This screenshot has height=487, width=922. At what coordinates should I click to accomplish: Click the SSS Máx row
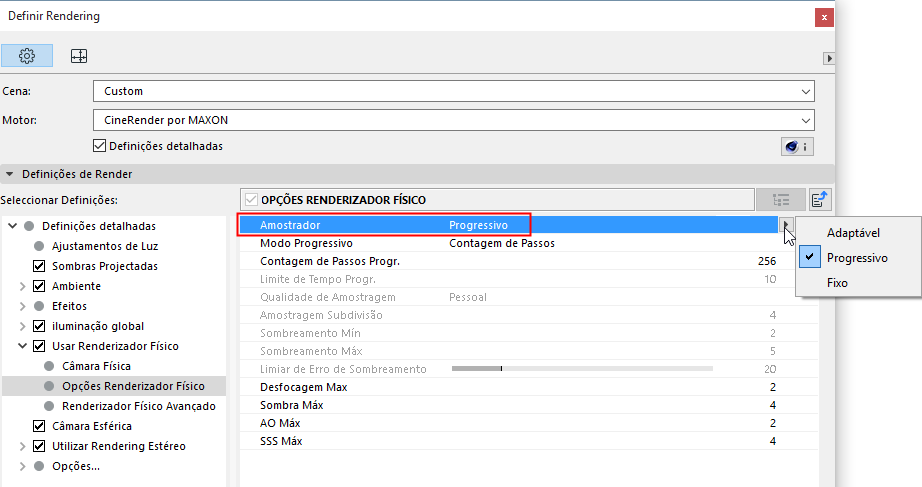529,441
